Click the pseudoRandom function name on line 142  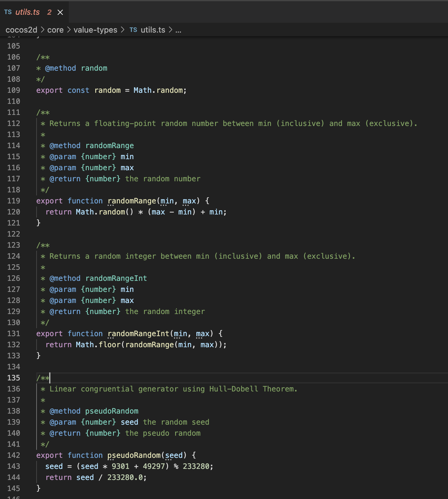[134, 455]
